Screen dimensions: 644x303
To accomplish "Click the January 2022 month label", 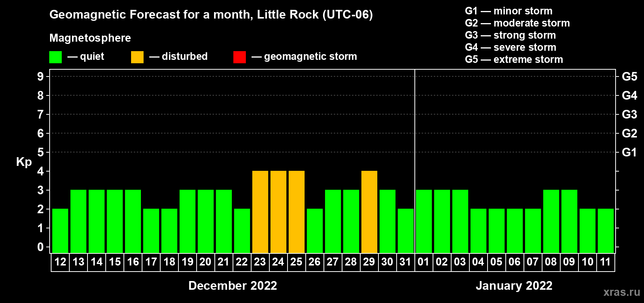I will point(514,286).
